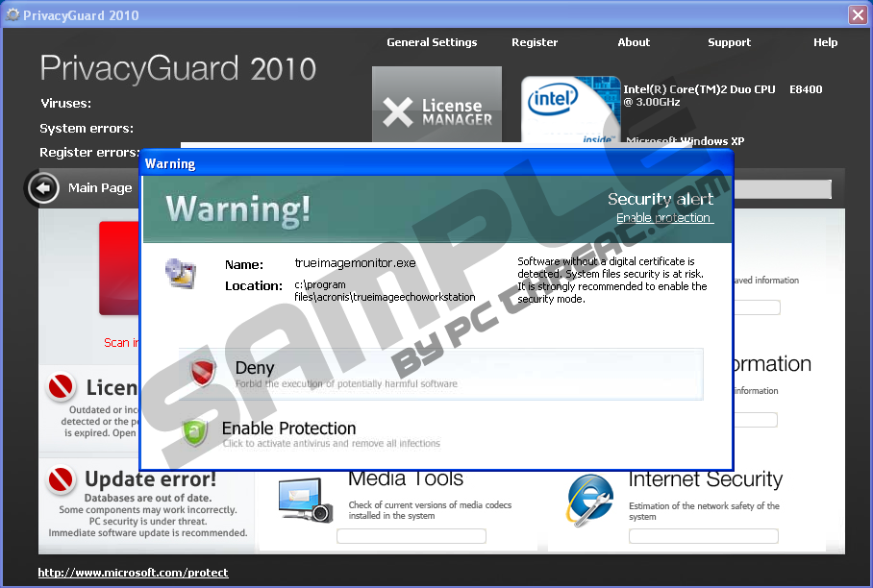Click the Enable protection link
Image resolution: width=873 pixels, height=588 pixels.
click(663, 217)
